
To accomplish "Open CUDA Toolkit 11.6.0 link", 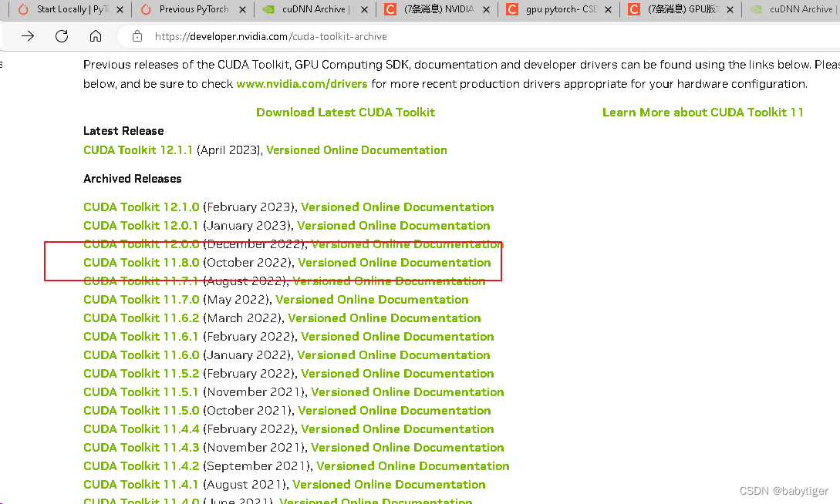I will tap(141, 355).
